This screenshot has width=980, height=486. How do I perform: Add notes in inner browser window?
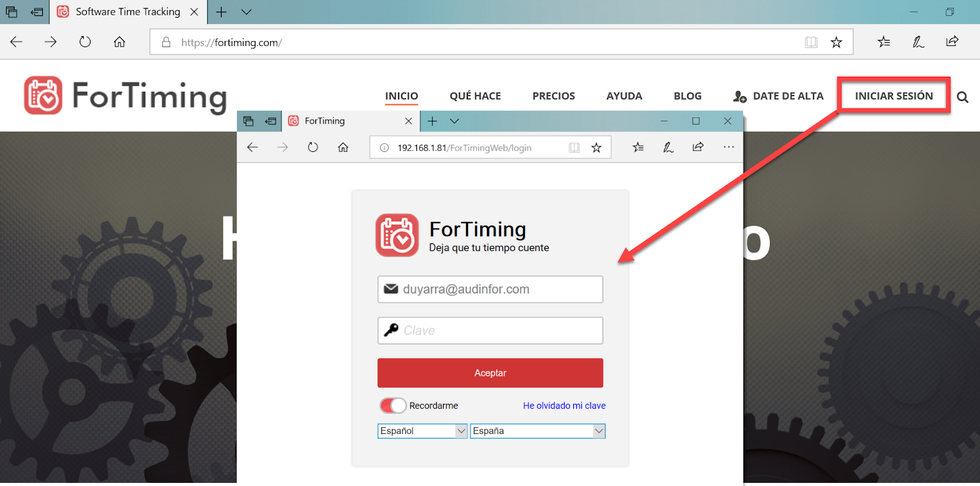[668, 147]
